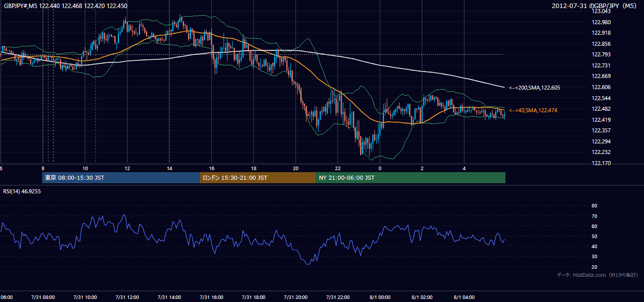
Task: Click the 7/31 22:00 time label
Action: click(x=338, y=297)
